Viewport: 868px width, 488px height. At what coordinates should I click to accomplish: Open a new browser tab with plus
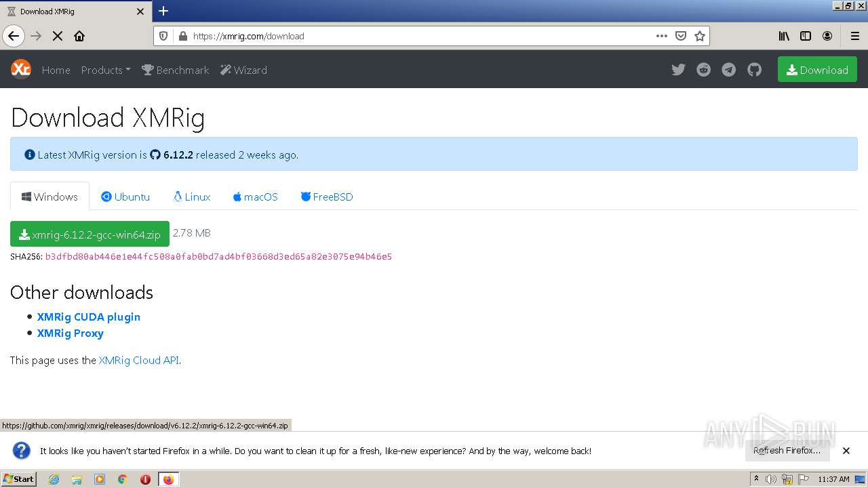coord(163,11)
